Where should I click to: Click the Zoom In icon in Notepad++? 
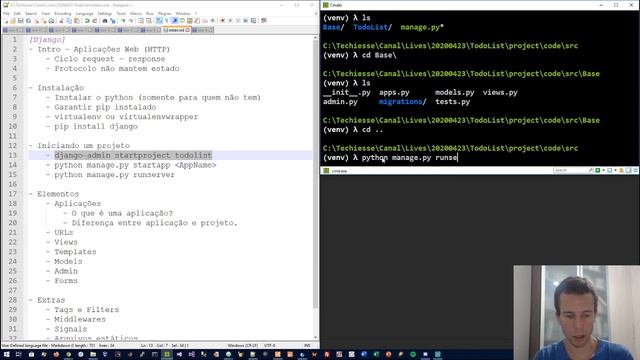click(x=123, y=20)
